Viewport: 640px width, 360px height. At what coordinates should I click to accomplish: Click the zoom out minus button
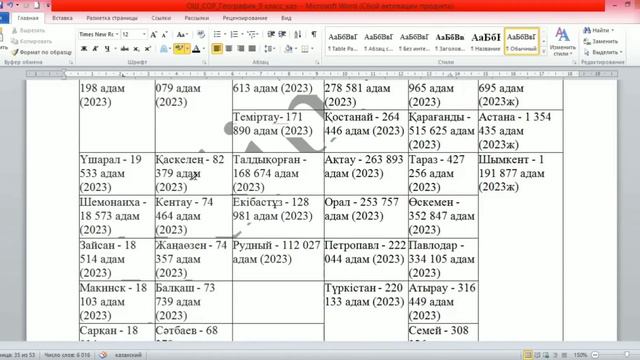tap(595, 355)
